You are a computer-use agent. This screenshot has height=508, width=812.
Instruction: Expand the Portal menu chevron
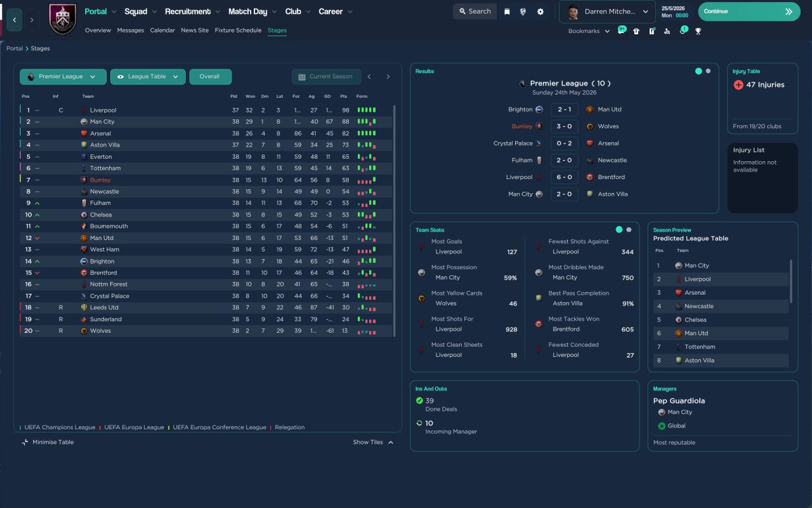(x=114, y=12)
